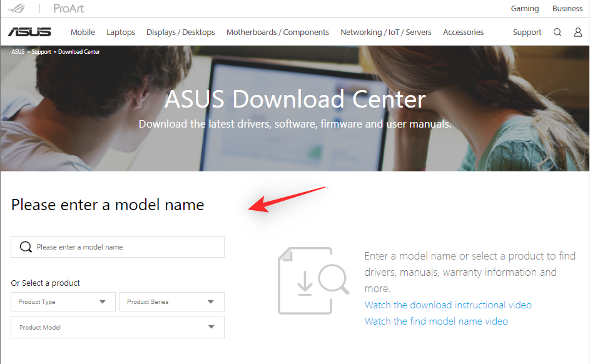This screenshot has width=590, height=364.
Task: Open Networking / IoT / Servers menu
Action: [385, 33]
